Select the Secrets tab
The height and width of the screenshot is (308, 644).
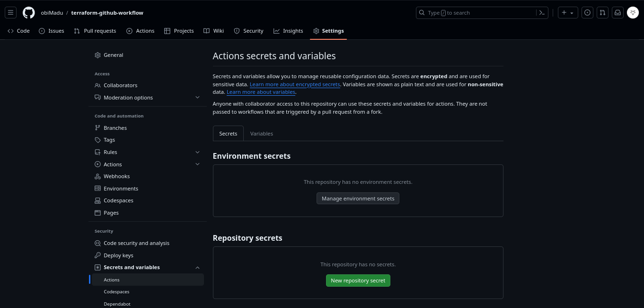point(228,134)
